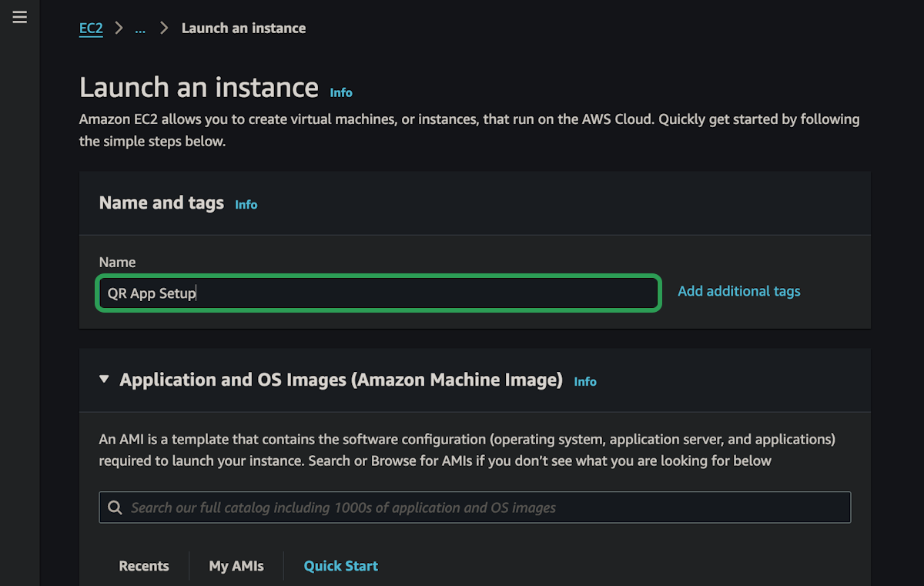924x586 pixels.
Task: Open Info next to Launch an instance
Action: click(x=341, y=92)
